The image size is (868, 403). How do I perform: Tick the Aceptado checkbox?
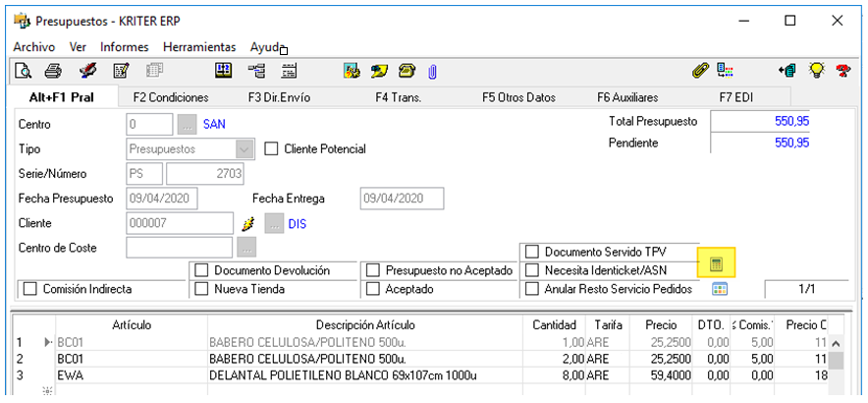pyautogui.click(x=373, y=289)
